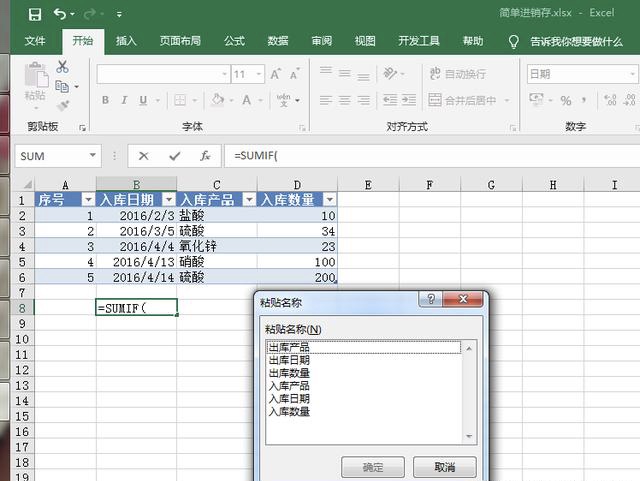Click the help question mark in dialog
Screen dimensions: 640x481
click(x=430, y=300)
